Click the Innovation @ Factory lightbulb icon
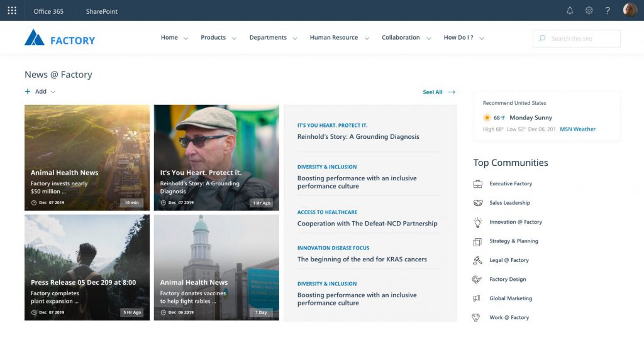This screenshot has height=338, width=644. coord(477,222)
